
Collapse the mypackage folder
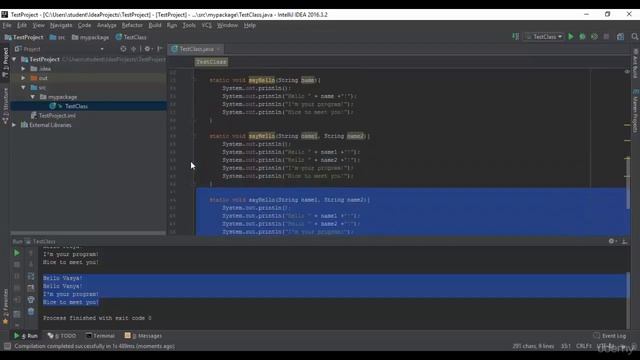pos(33,97)
